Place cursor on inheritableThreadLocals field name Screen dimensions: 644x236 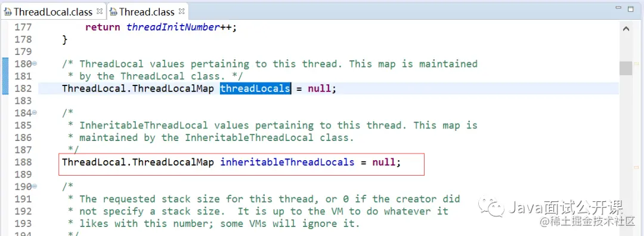coord(287,163)
